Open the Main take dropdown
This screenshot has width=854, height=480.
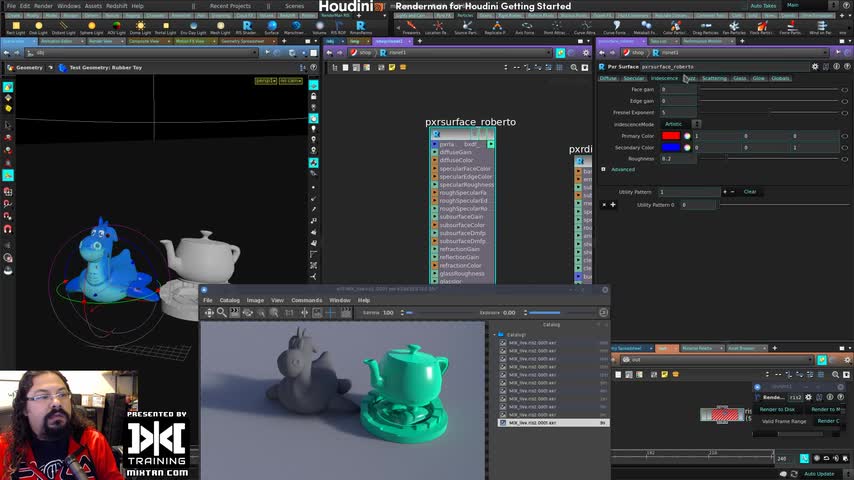[809, 5]
